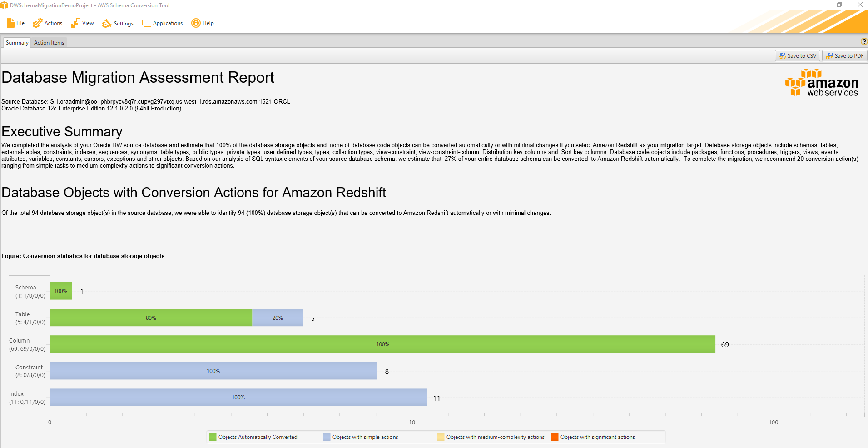This screenshot has height=448, width=868.
Task: Click the Database Objects with Conversion Actions heading
Action: click(x=194, y=193)
